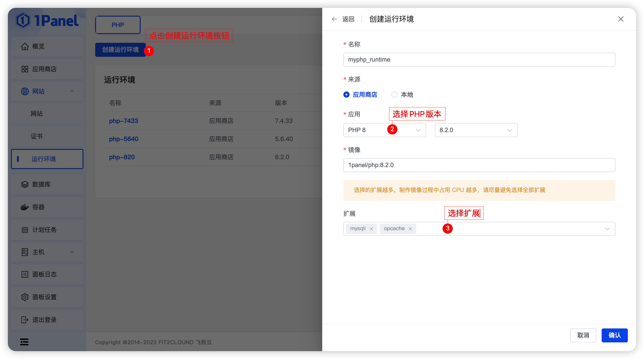Click the back arrow icon in dialog header
The height and width of the screenshot is (359, 644).
point(334,19)
